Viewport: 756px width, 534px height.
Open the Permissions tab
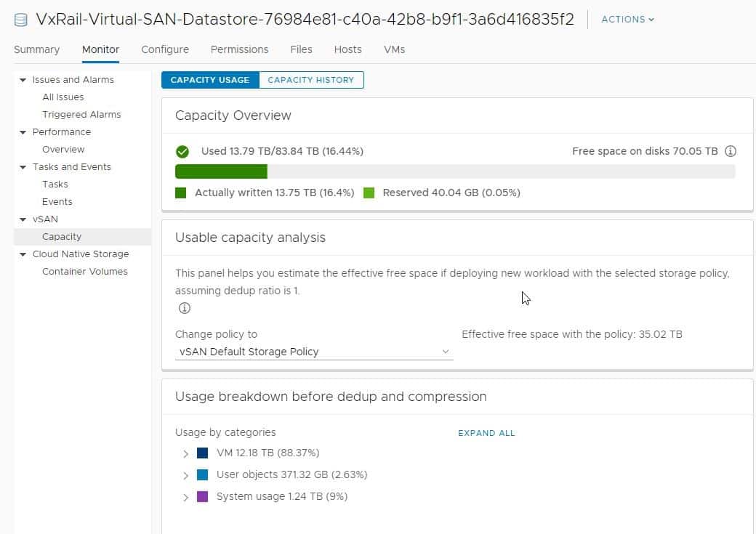tap(239, 49)
